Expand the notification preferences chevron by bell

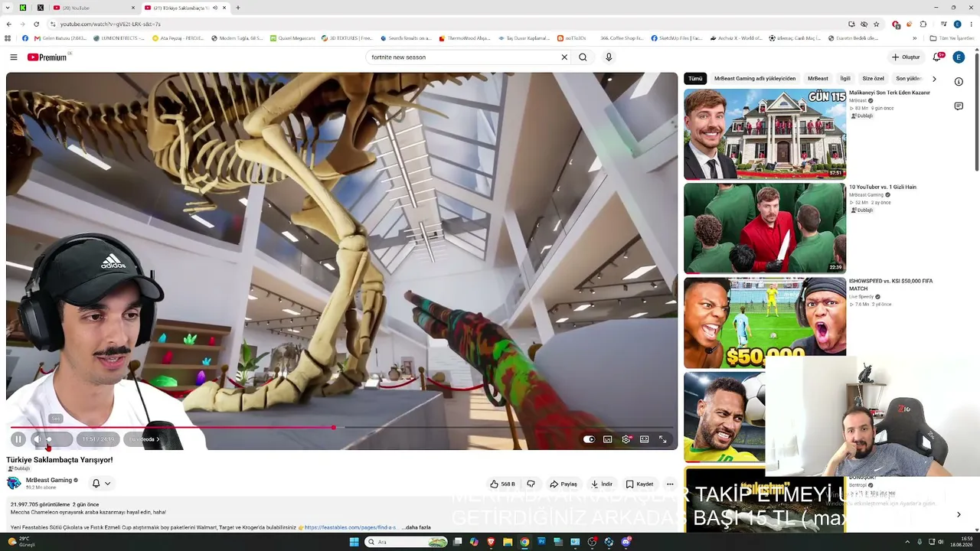click(x=107, y=484)
